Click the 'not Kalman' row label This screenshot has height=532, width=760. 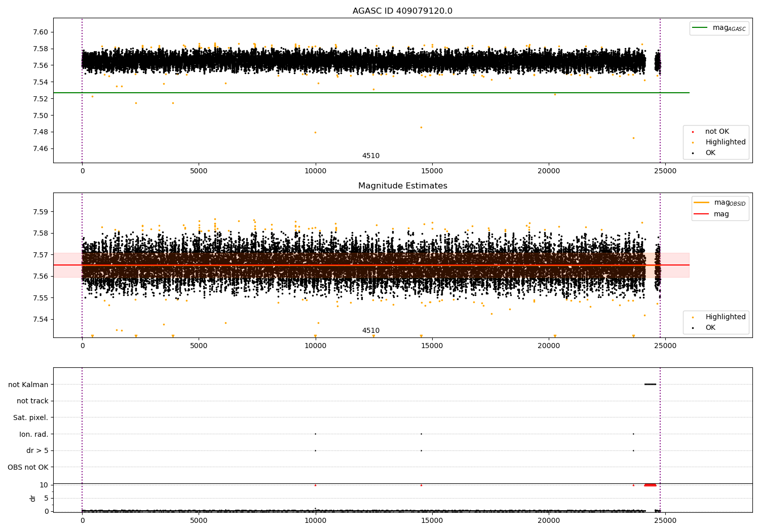tap(28, 385)
